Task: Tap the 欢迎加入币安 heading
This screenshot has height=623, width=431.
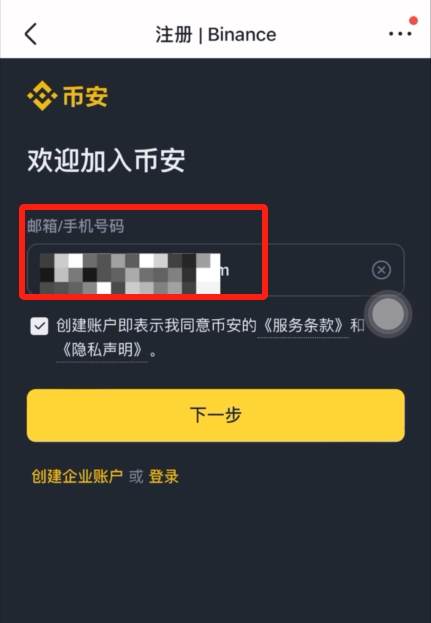Action: tap(106, 161)
